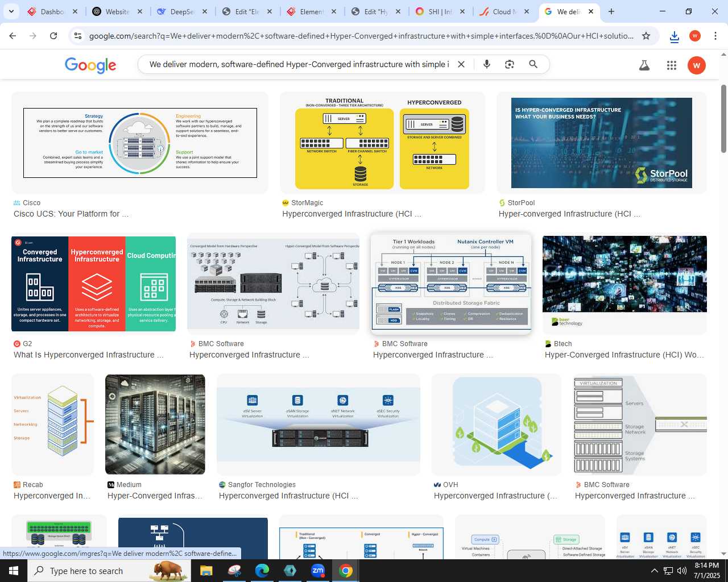Open Sangfor Hyperconverged Infrastructure link
This screenshot has height=582, width=728.
[x=288, y=496]
